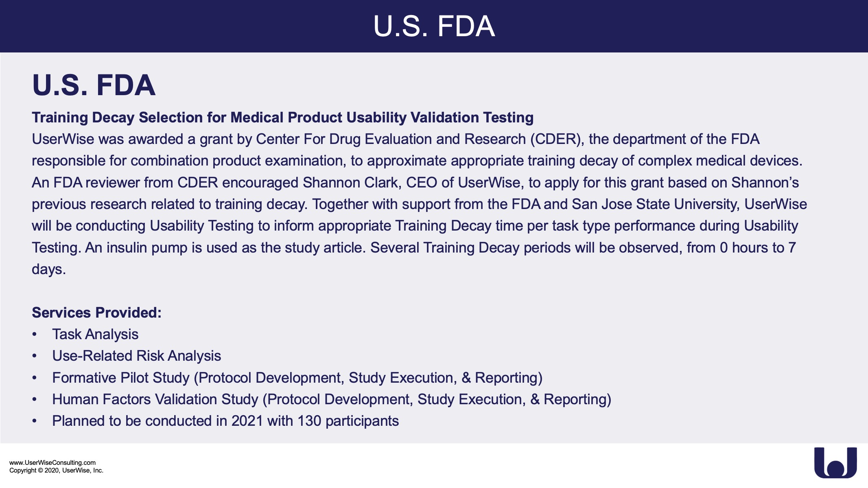
Task: Click the Task Analysis bullet item
Action: point(95,334)
